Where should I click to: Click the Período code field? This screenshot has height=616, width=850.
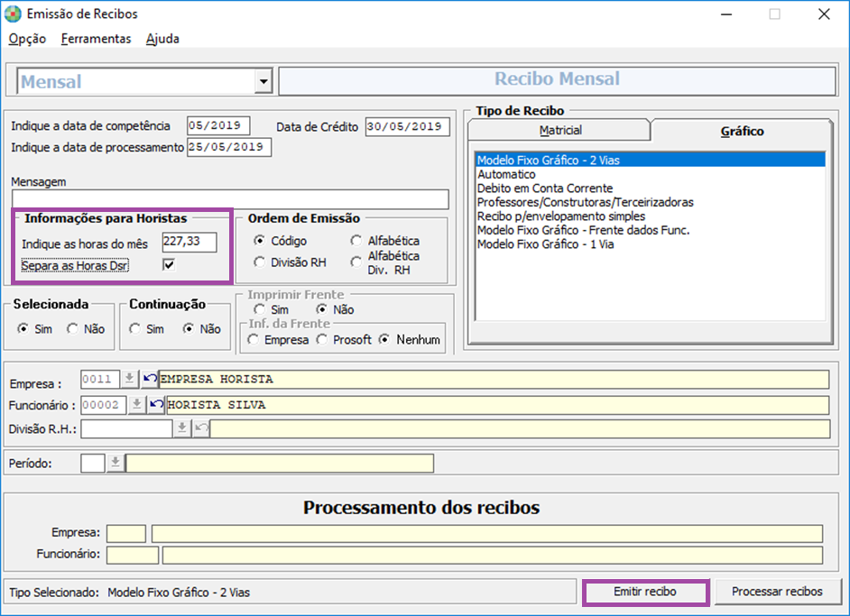(93, 464)
